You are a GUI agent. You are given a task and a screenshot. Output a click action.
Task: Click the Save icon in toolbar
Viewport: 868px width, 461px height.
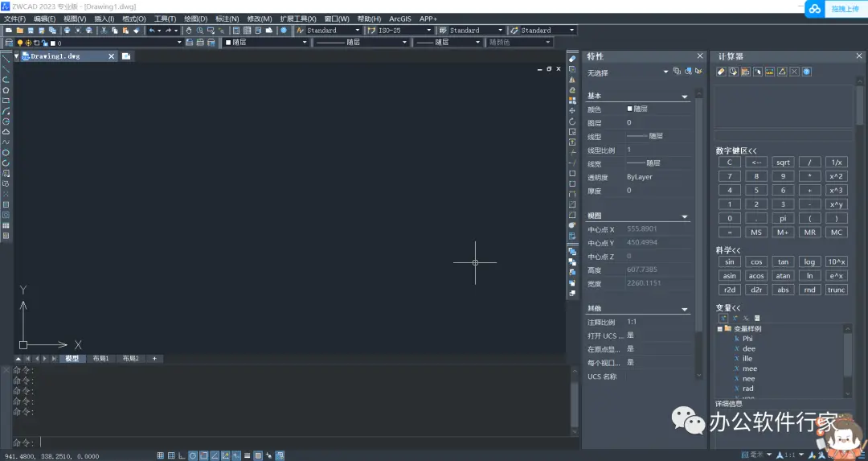pos(31,31)
